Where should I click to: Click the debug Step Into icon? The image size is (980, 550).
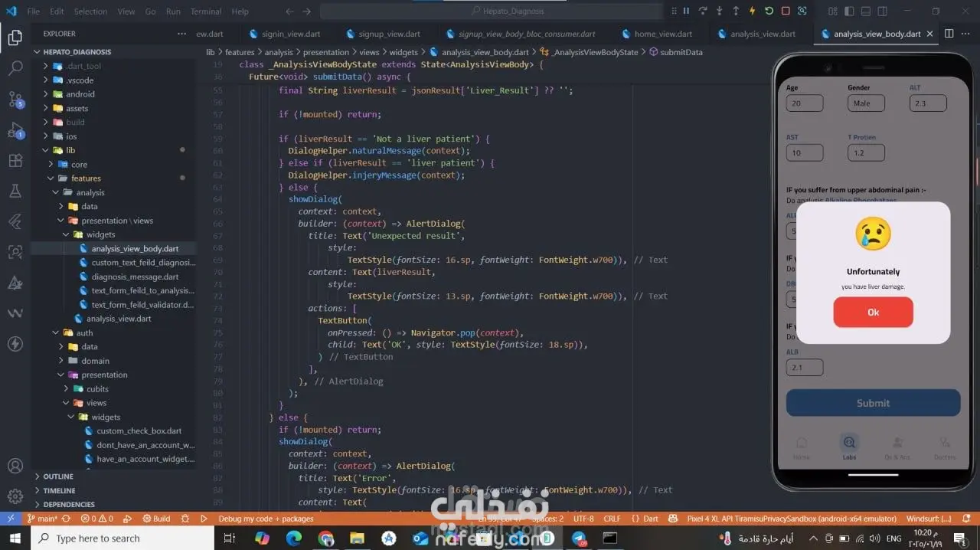[720, 11]
